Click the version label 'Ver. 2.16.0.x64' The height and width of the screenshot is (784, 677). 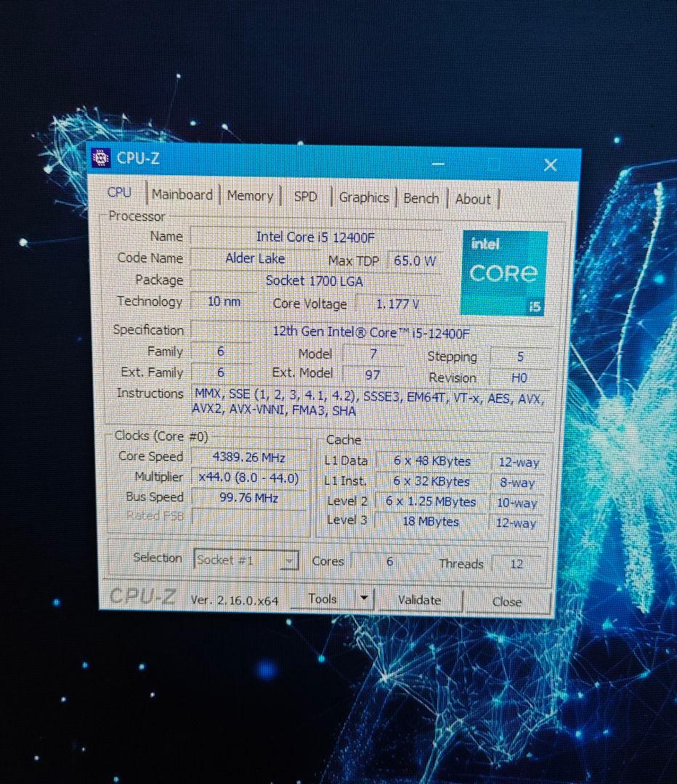point(234,600)
